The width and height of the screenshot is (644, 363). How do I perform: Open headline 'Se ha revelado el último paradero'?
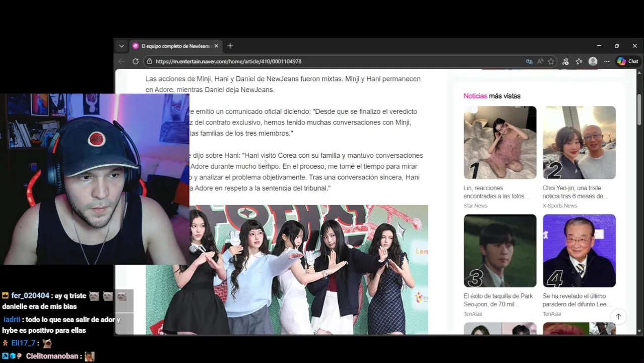point(577,300)
